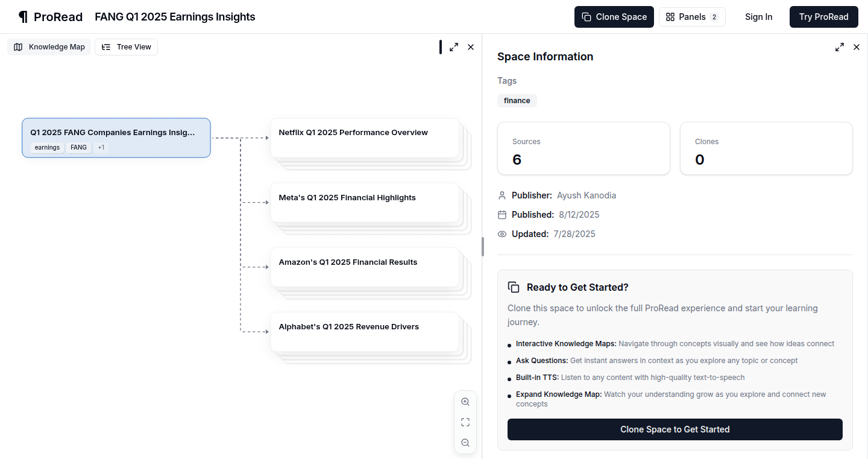Select Amazon's Q1 2025 Financial Results card

pos(365,267)
